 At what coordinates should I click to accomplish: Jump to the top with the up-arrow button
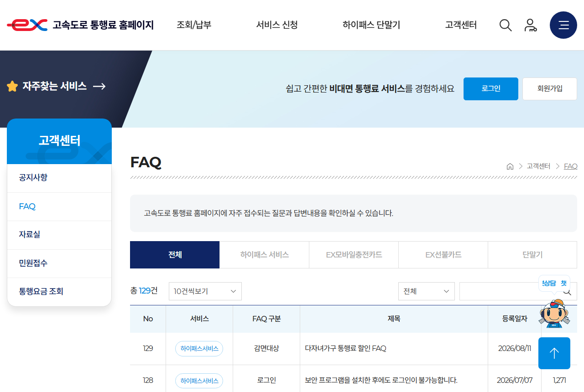(x=554, y=353)
